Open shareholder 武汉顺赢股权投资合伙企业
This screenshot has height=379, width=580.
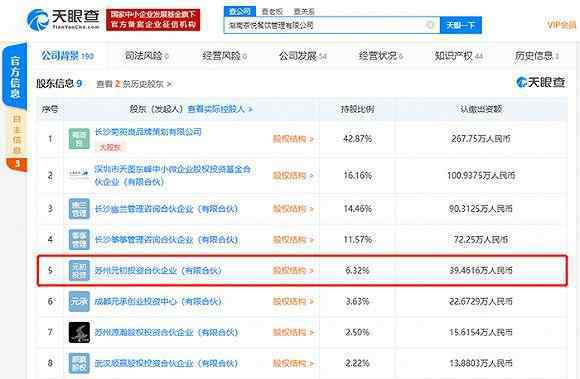pos(166,363)
